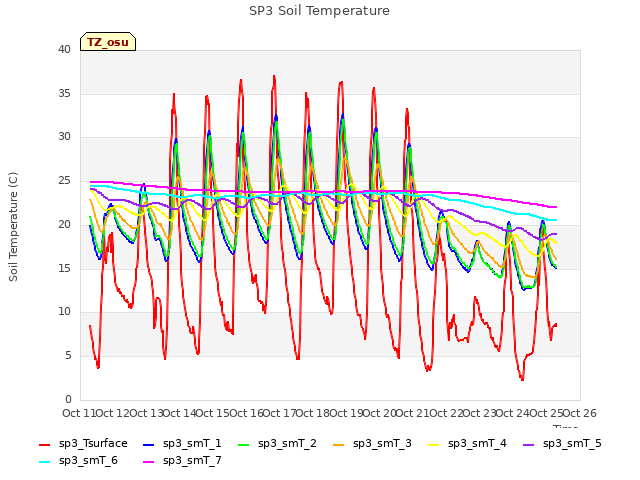The width and height of the screenshot is (640, 480).
Task: Click the 35 y-axis tick label
Action: pyautogui.click(x=64, y=93)
